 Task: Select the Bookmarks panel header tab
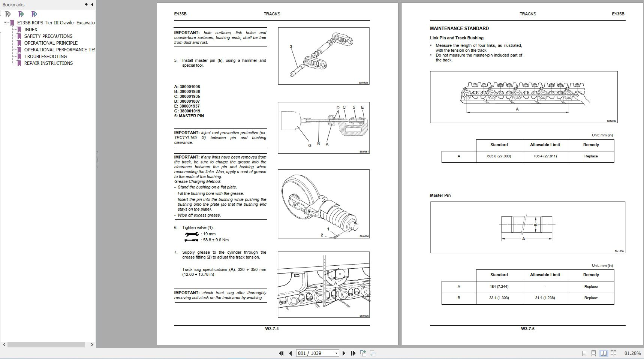tap(13, 5)
